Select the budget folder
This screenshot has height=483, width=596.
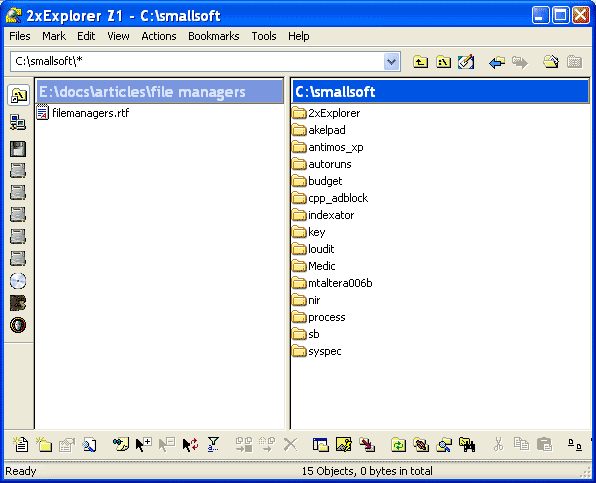tap(317, 181)
